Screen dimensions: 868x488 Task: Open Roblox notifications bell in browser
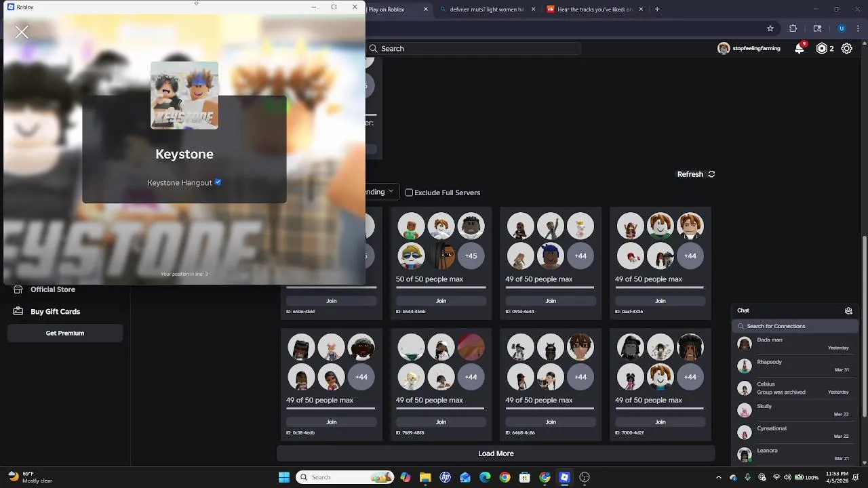point(800,48)
